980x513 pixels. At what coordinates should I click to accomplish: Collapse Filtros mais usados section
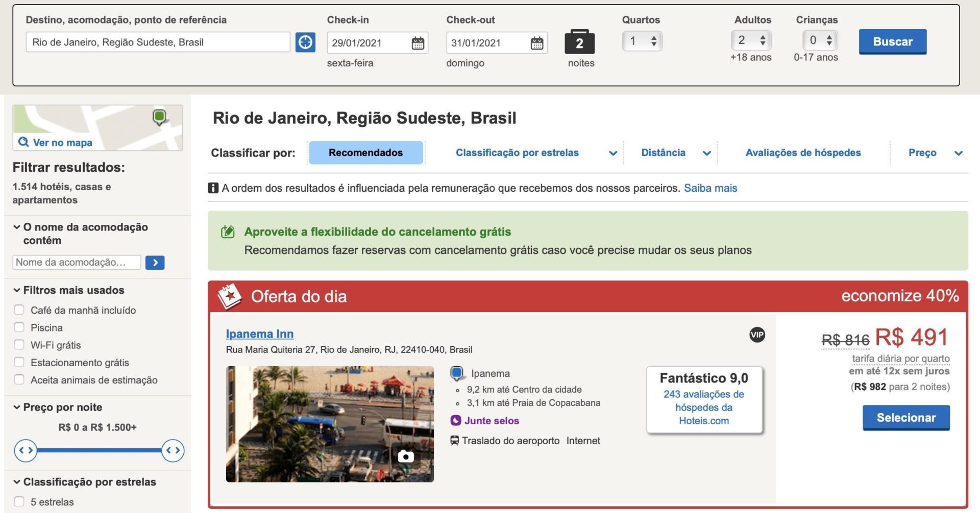(17, 290)
